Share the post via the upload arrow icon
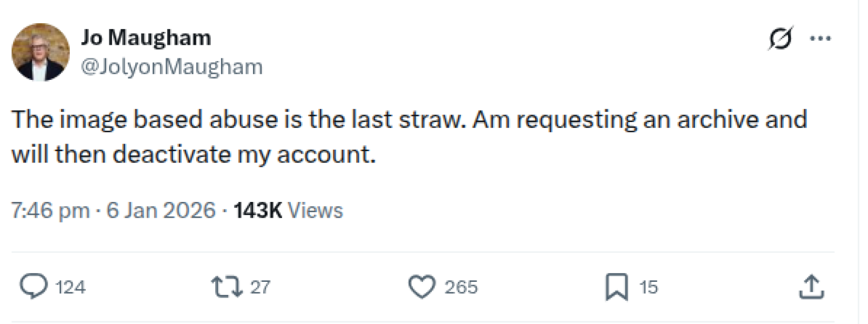Viewport: 868px width, 324px height. 811,287
